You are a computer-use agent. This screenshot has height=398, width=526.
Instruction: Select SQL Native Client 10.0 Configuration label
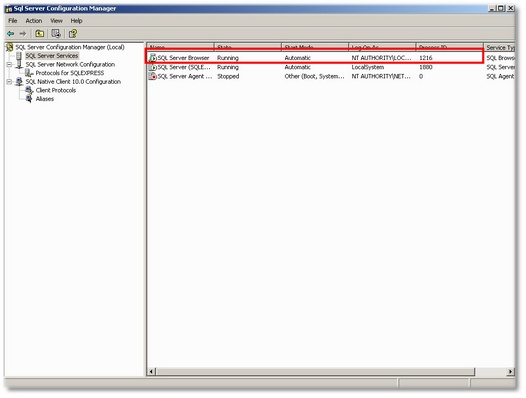point(73,82)
